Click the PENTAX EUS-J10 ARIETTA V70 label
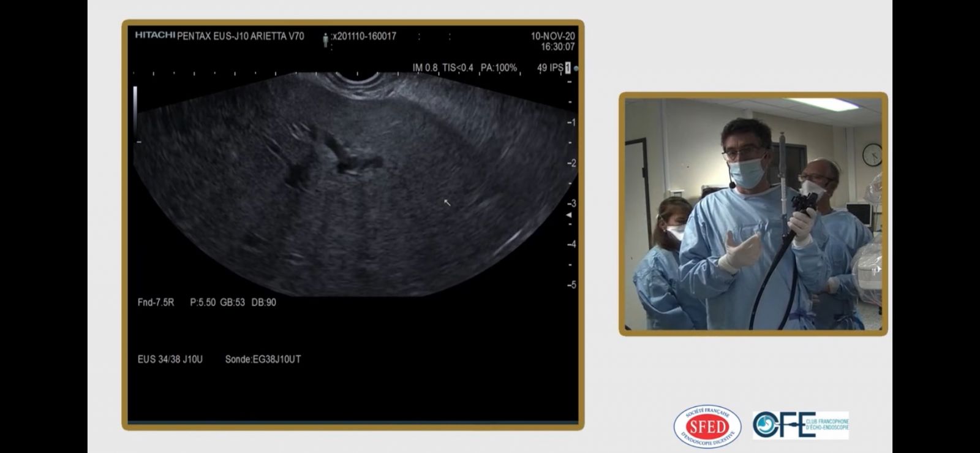980x453 pixels. [240, 36]
